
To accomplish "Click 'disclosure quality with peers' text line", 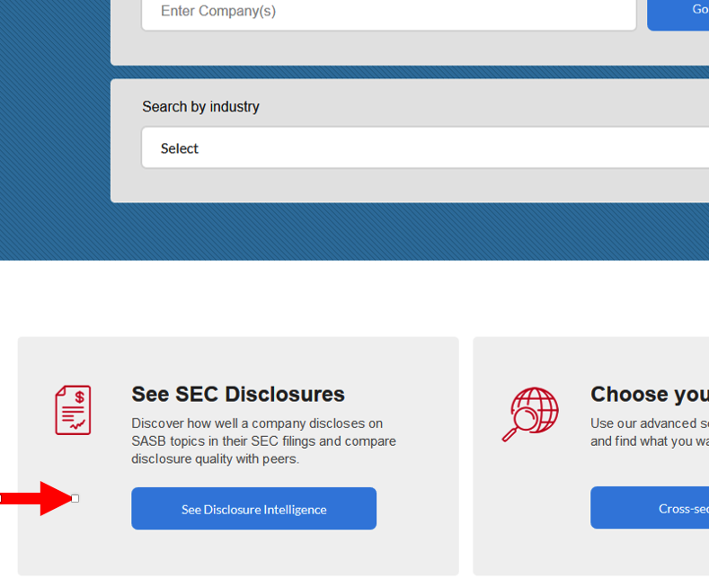I will [227, 459].
